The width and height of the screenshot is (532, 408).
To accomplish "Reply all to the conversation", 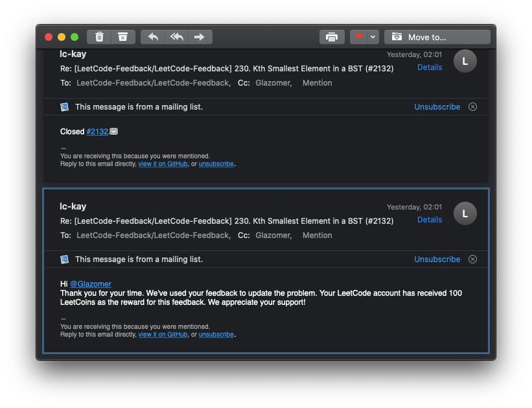I will point(177,37).
